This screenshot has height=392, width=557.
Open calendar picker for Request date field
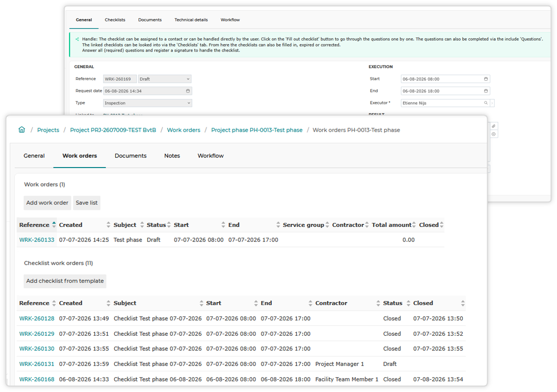tap(188, 91)
